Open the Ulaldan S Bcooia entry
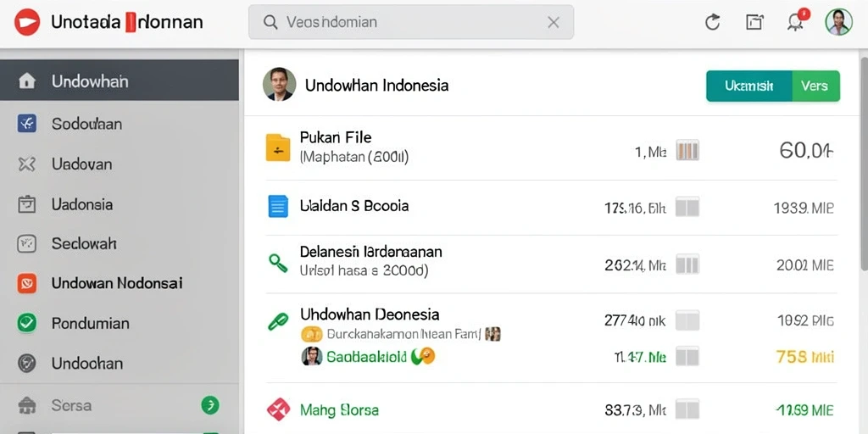Viewport: 868px width, 434px height. (x=354, y=206)
